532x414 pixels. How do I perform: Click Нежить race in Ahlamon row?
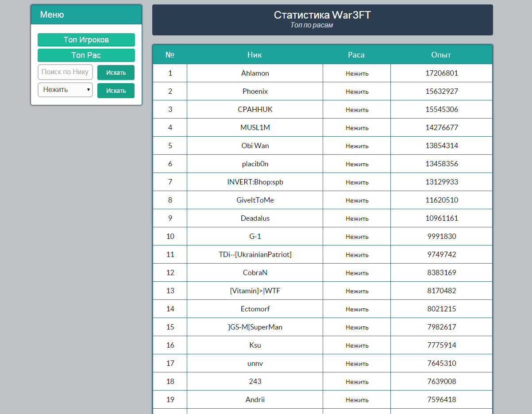coord(357,73)
